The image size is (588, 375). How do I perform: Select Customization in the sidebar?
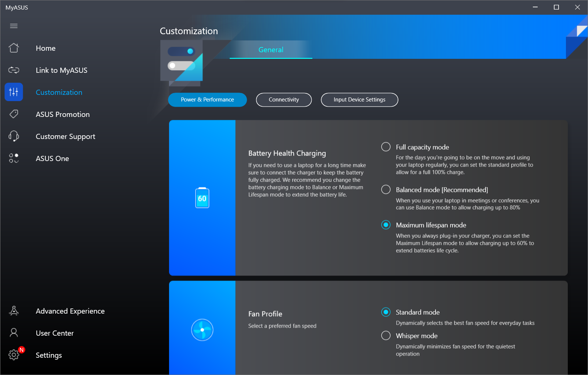[x=59, y=92]
